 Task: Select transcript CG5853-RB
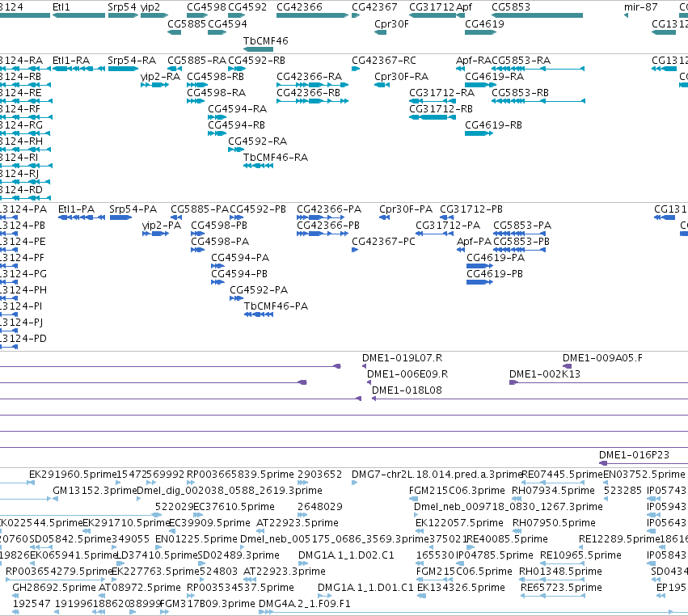521,93
